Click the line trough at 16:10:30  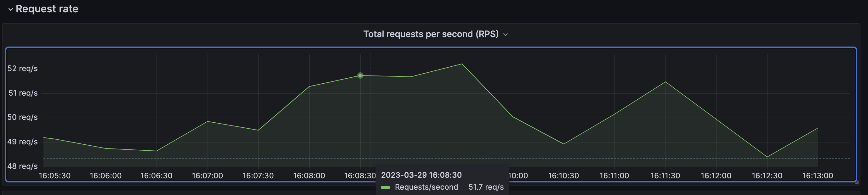(x=564, y=144)
